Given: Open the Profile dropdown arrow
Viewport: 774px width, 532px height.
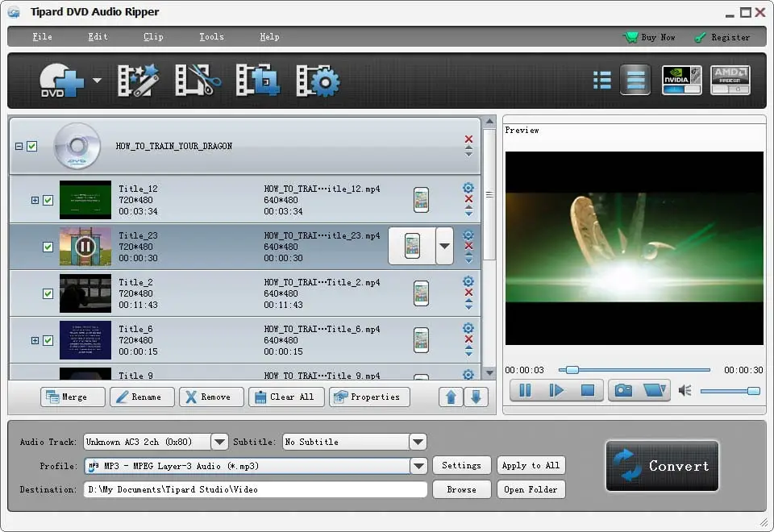Looking at the screenshot, I should tap(418, 466).
